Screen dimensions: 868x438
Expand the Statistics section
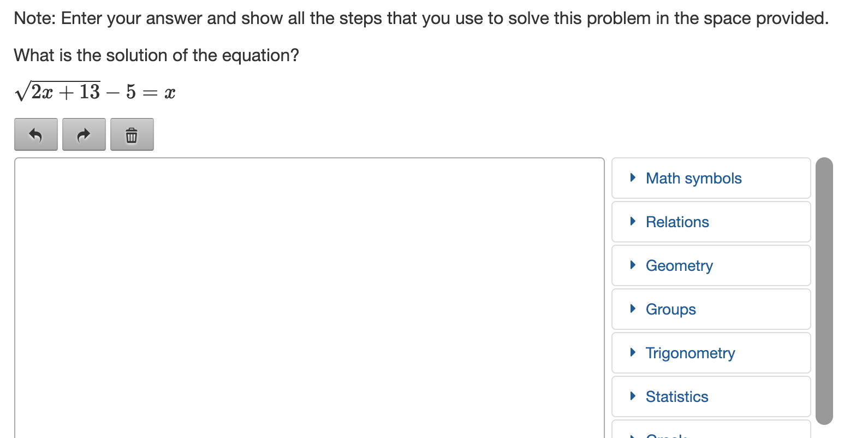click(711, 396)
